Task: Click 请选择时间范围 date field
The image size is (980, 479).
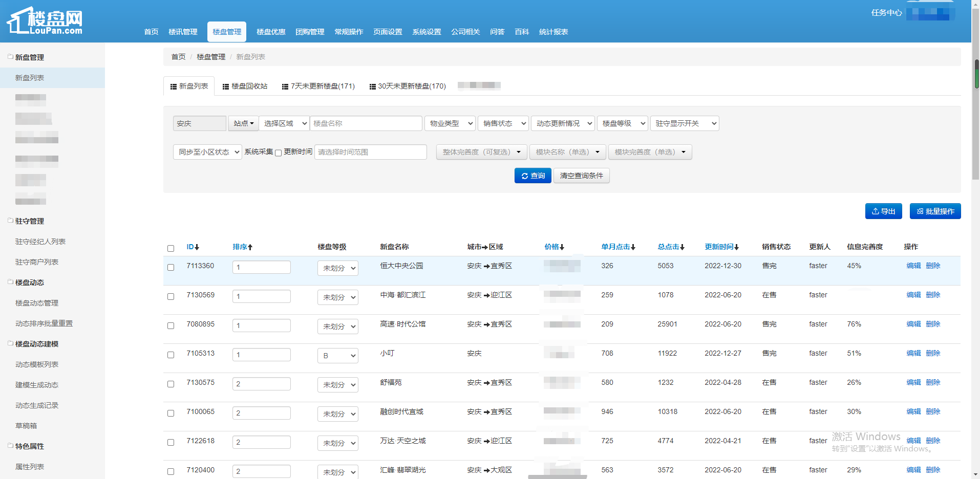Action: (x=371, y=152)
